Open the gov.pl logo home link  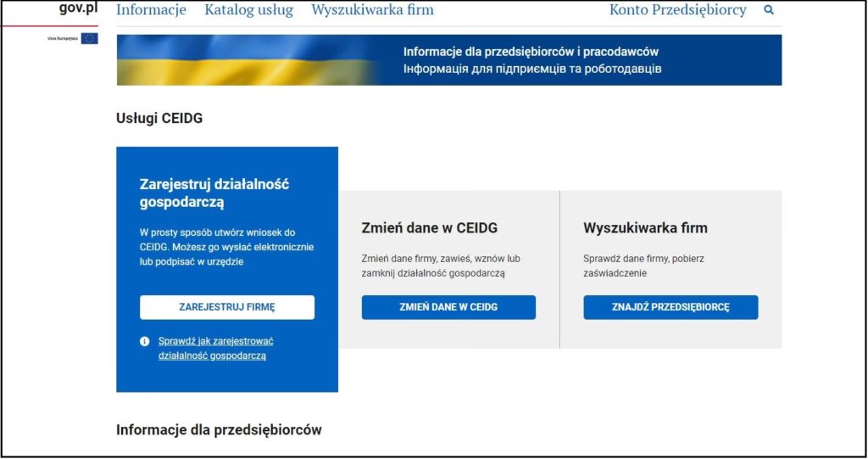[x=79, y=8]
